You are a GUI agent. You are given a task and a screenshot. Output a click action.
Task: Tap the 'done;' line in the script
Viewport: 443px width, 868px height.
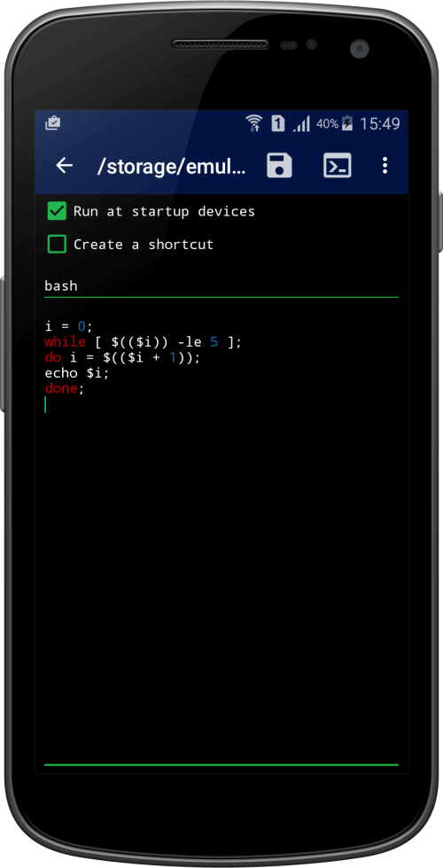pos(65,389)
